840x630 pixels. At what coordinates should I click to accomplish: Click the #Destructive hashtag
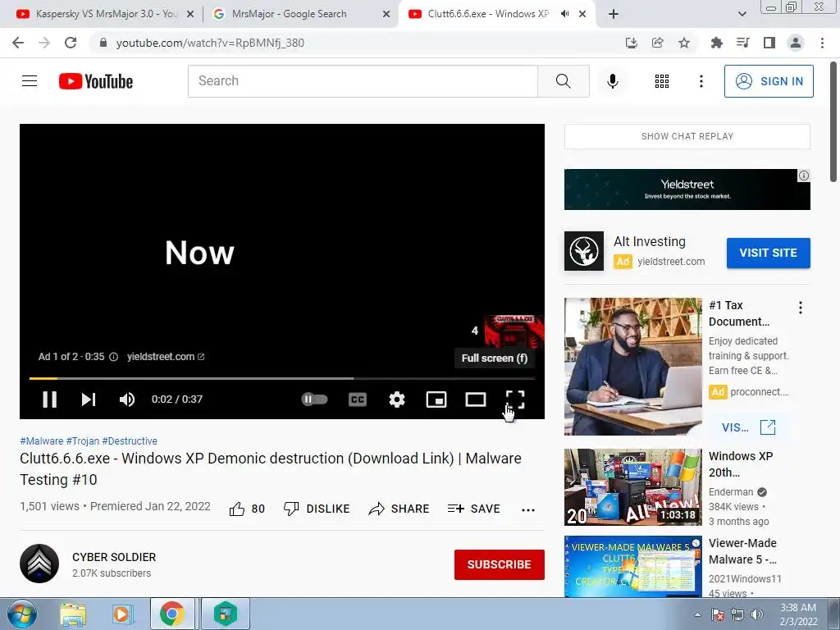click(130, 441)
